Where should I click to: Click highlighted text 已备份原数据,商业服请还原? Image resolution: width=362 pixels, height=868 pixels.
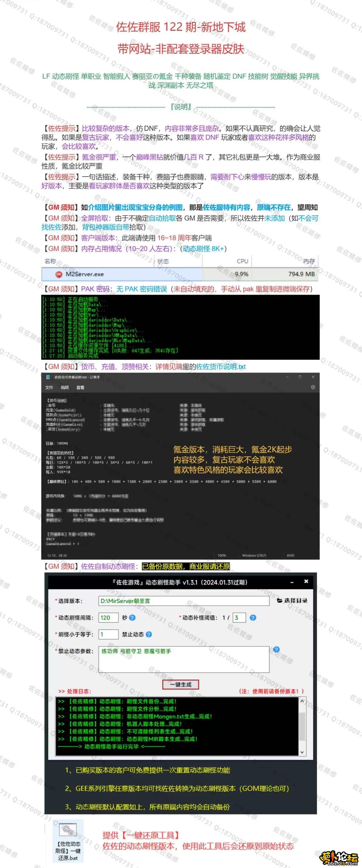click(186, 567)
